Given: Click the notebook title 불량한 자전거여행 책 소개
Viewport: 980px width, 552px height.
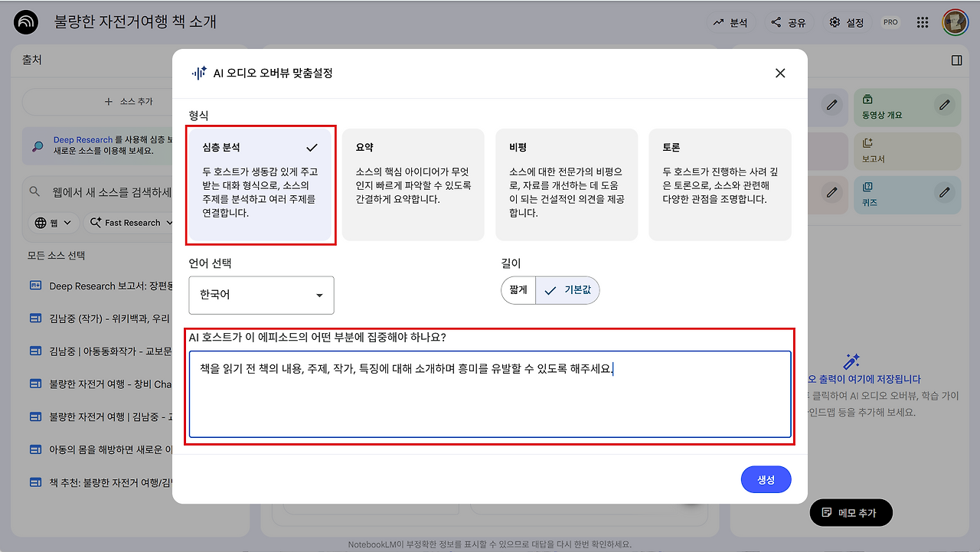Looking at the screenshot, I should click(x=135, y=22).
